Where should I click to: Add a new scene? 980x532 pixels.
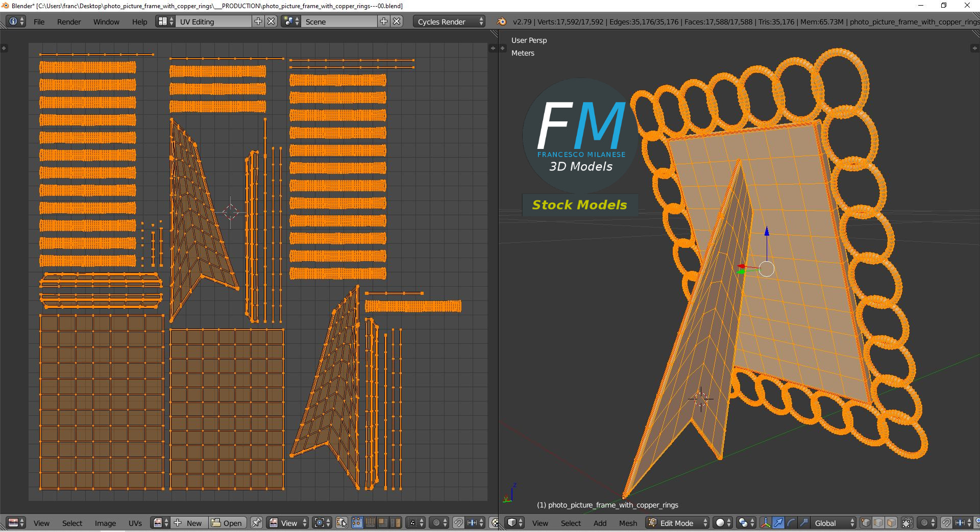tap(384, 21)
